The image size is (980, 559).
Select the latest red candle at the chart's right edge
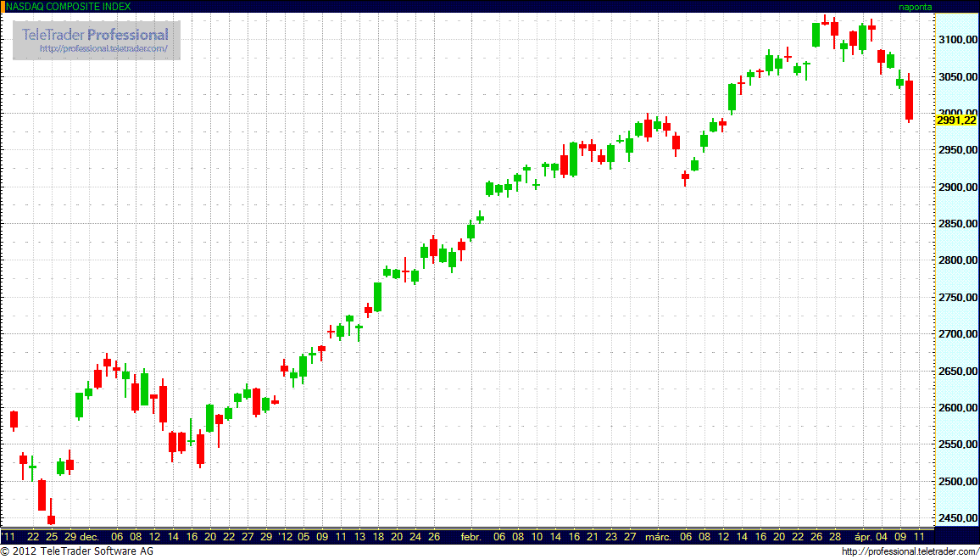pos(909,100)
